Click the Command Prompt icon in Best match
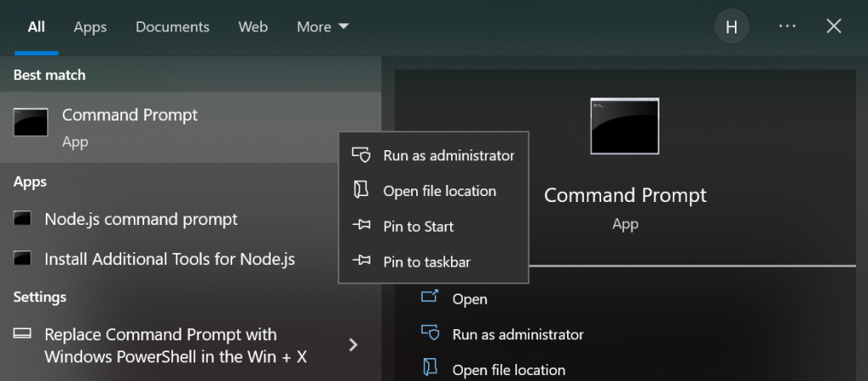Viewport: 868px width, 381px height. pos(31,122)
